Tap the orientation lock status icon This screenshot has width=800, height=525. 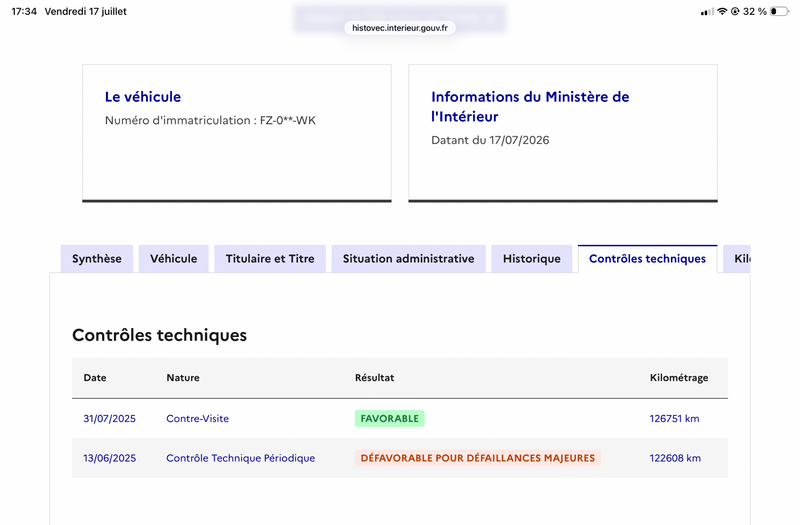point(735,11)
